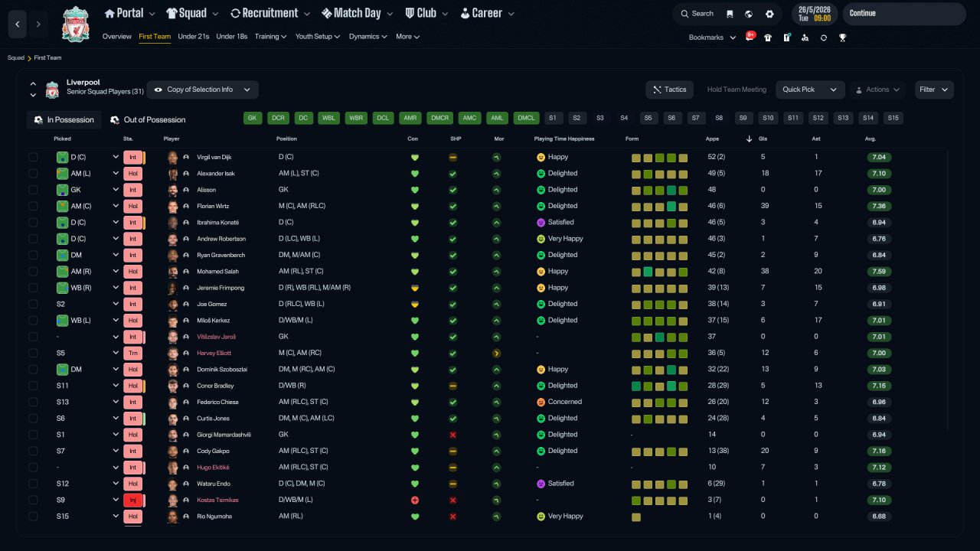980x551 pixels.
Task: Open the inbox messages icon with 9+ badge
Action: pos(750,37)
